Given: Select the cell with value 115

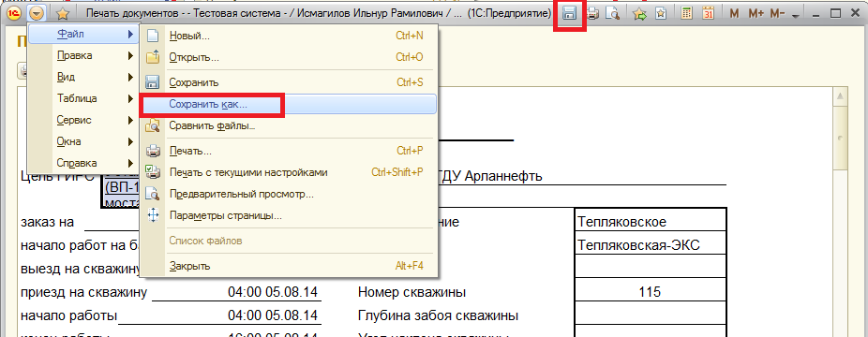Looking at the screenshot, I should [x=651, y=291].
